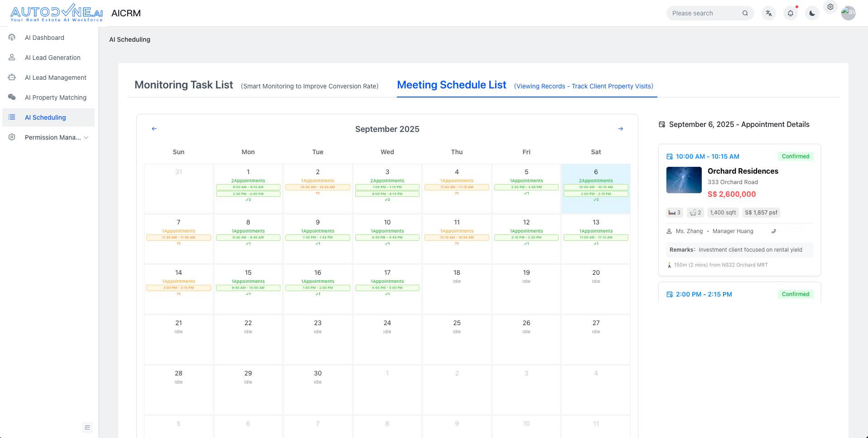Collapse the sidebar menu toggle
The width and height of the screenshot is (868, 438).
click(87, 428)
